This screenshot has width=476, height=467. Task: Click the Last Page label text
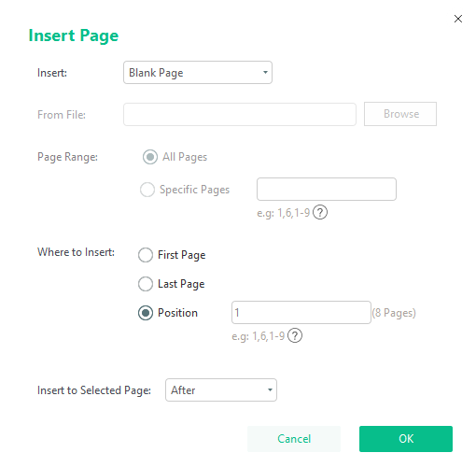[181, 284]
